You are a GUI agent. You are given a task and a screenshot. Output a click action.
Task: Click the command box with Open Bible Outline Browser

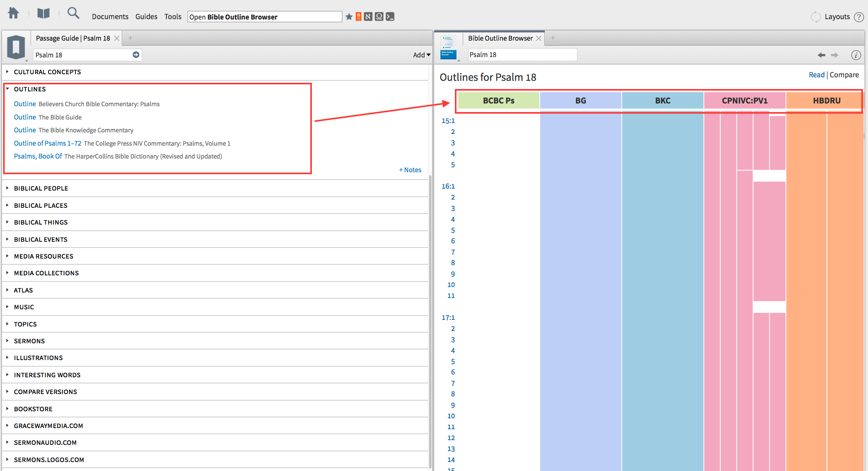(265, 17)
